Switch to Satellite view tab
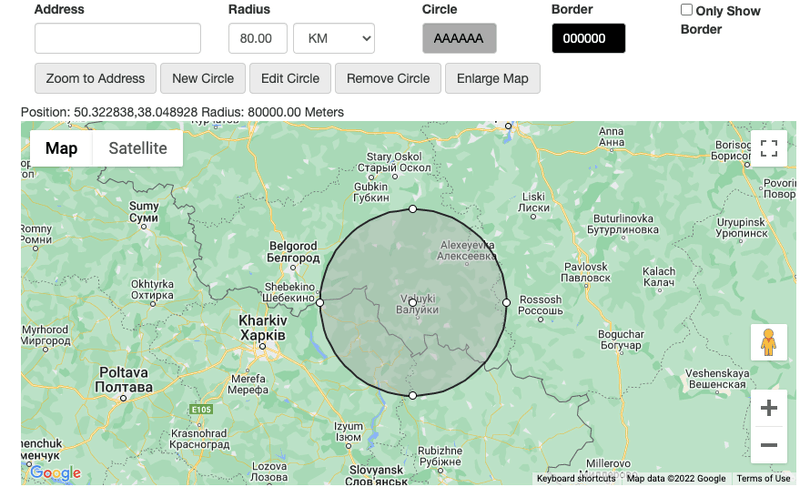 pyautogui.click(x=138, y=148)
